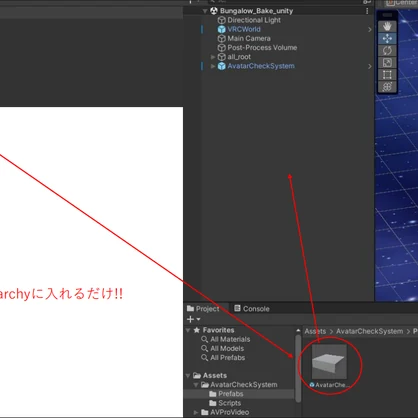Select the combined Transform tool
The image size is (418, 418).
(387, 87)
